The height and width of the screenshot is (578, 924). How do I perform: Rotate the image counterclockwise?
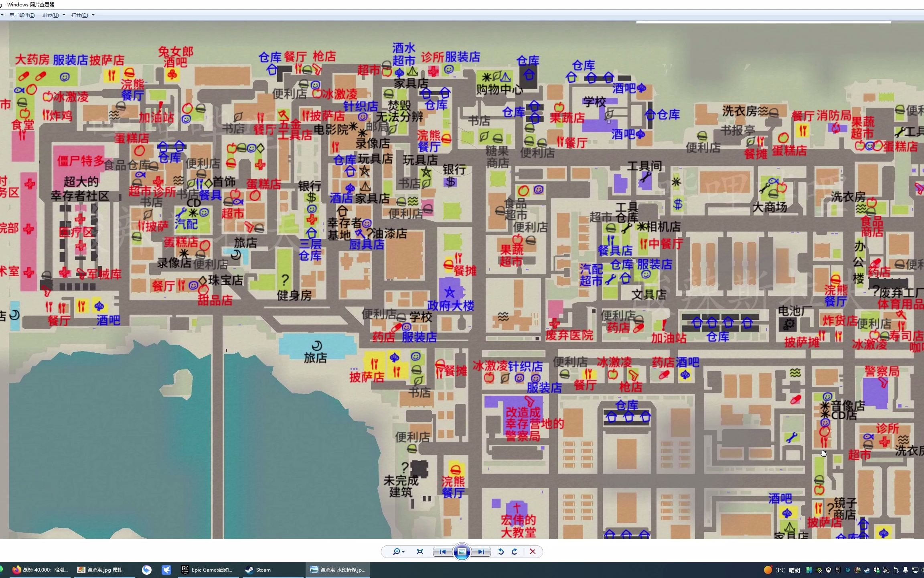[501, 552]
